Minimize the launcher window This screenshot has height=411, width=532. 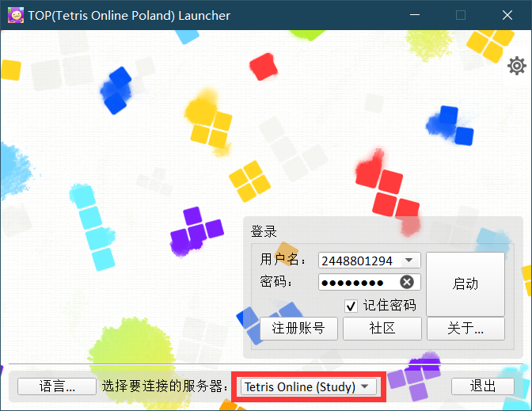[x=415, y=15]
